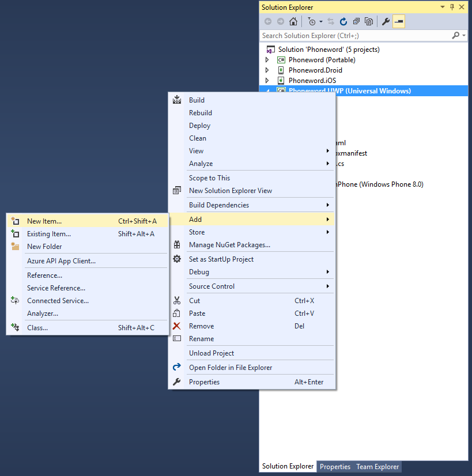Screen dimensions: 472x476
Task: Choose Service Reference... in the Add submenu
Action: (x=88, y=288)
